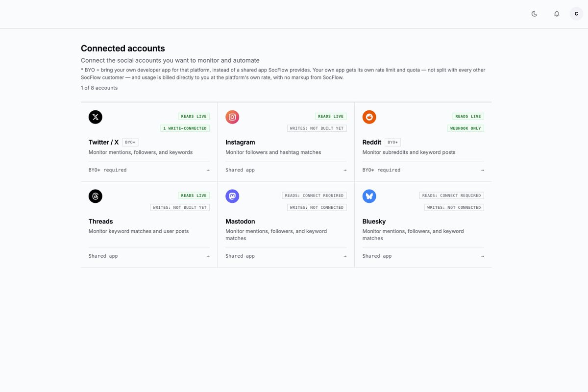Click Bluesky's WRITES: NOT CONNECTED badge
588x392 pixels.
[454, 207]
